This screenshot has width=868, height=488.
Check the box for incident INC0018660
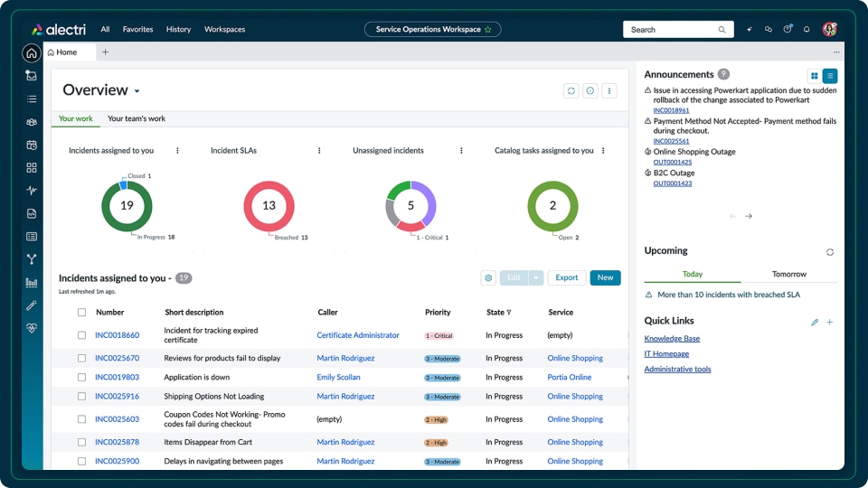coord(82,335)
